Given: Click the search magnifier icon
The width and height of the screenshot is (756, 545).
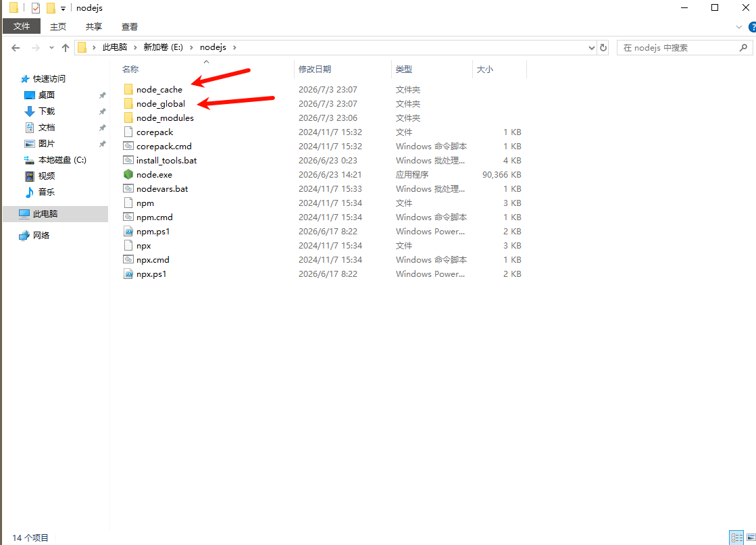Looking at the screenshot, I should click(743, 48).
